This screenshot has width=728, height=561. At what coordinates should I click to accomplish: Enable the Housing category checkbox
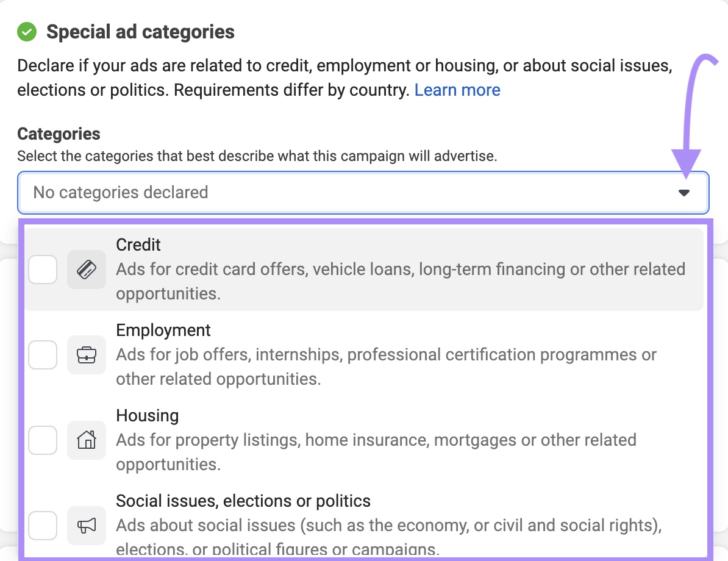43,440
